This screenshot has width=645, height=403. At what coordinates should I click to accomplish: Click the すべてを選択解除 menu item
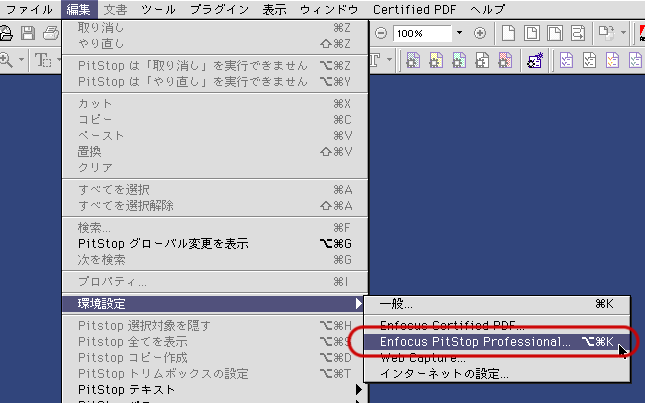215,206
